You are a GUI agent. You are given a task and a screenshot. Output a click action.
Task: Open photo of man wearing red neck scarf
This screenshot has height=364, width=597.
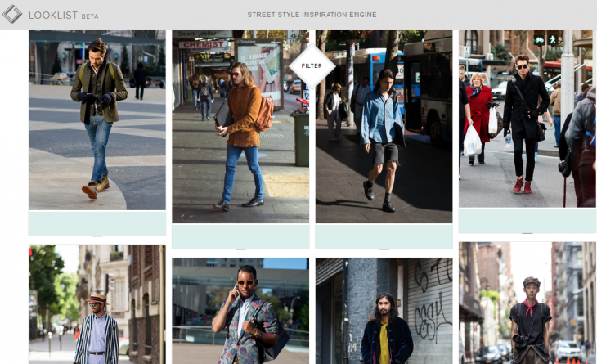[x=527, y=303]
